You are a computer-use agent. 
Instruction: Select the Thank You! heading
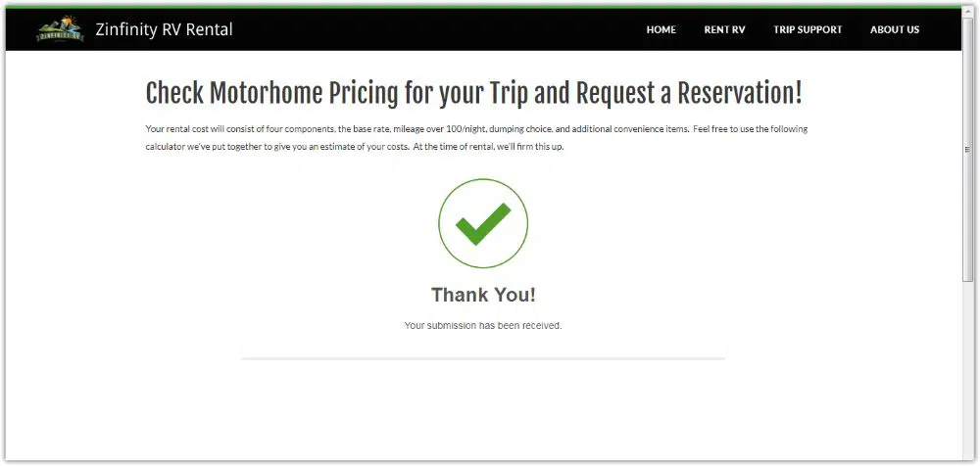click(x=483, y=295)
